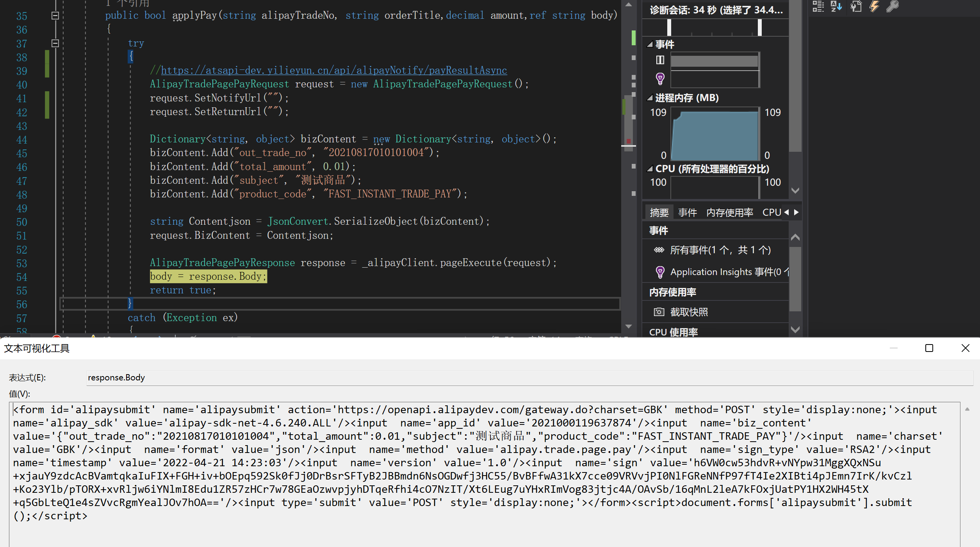This screenshot has height=547, width=980.
Task: Maximize the 文本可视化工具 window
Action: point(929,348)
